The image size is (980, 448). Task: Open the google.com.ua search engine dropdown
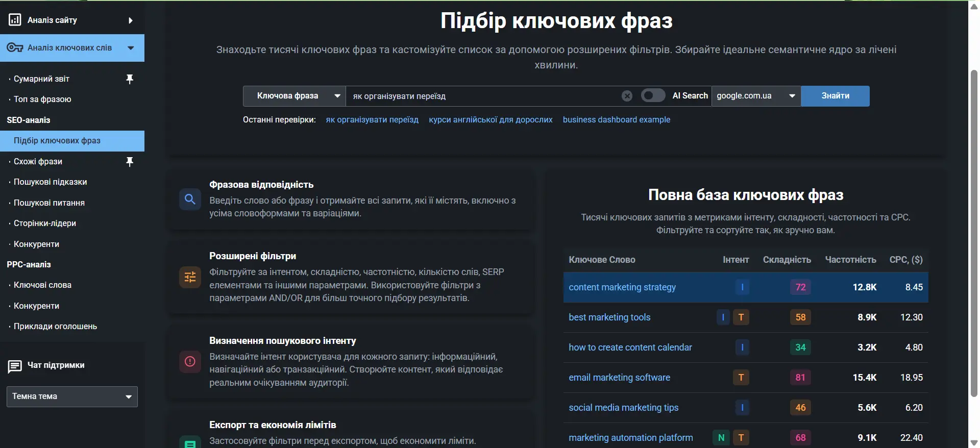(x=756, y=96)
